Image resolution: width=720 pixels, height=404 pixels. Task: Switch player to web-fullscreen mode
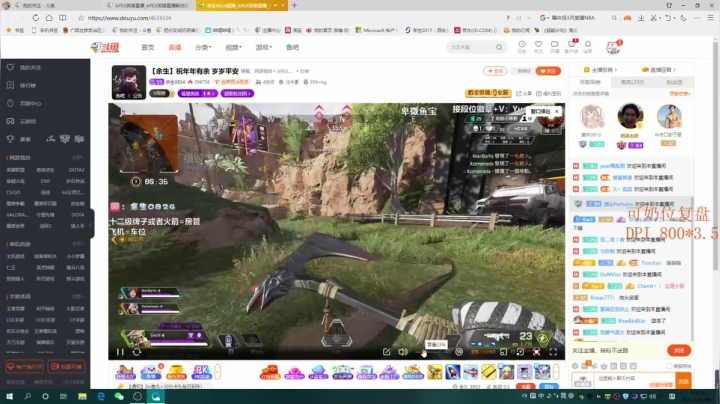tap(536, 352)
